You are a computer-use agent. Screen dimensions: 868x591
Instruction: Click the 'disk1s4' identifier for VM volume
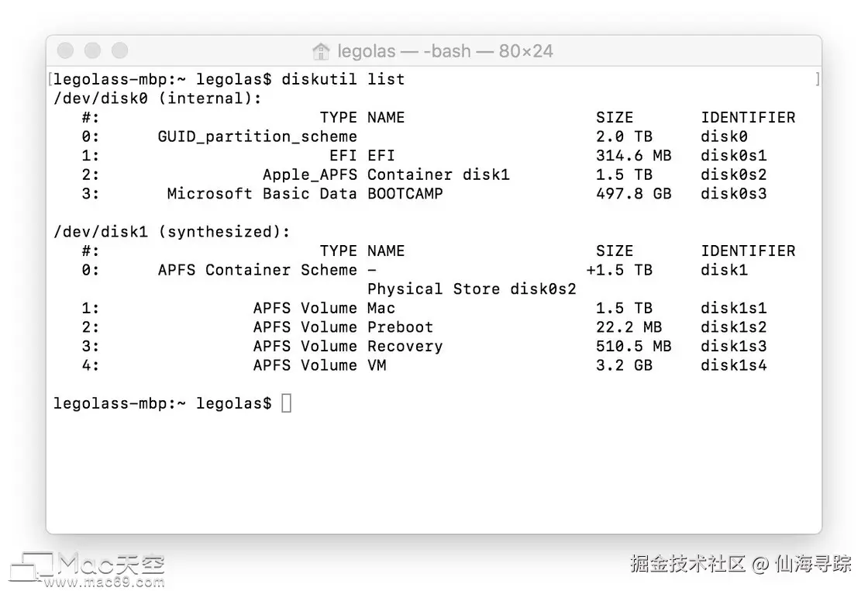point(733,365)
